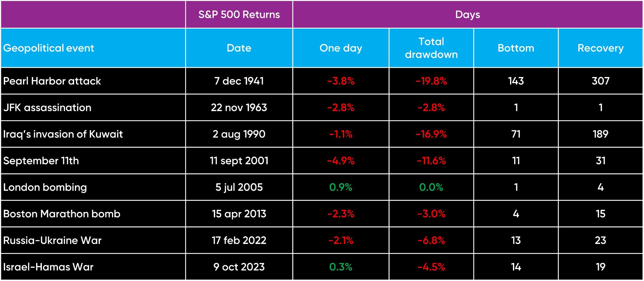Click the green '0.9%' one day value

(x=341, y=187)
